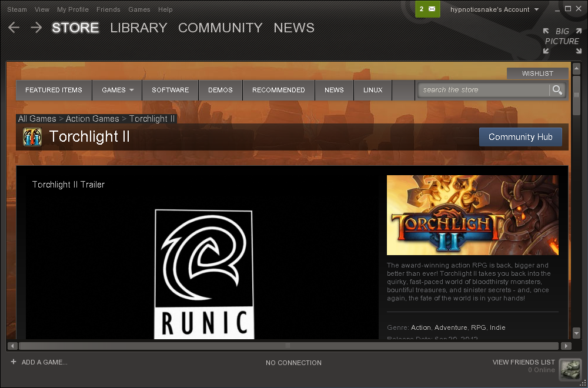This screenshot has width=588, height=388.
Task: Focus the search the store field
Action: pyautogui.click(x=484, y=90)
